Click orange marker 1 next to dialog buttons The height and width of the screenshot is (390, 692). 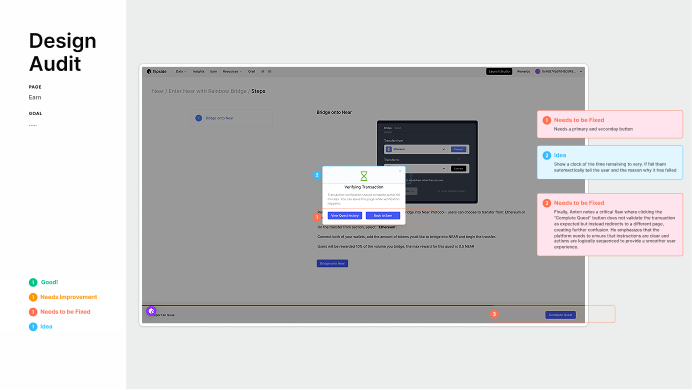317,217
